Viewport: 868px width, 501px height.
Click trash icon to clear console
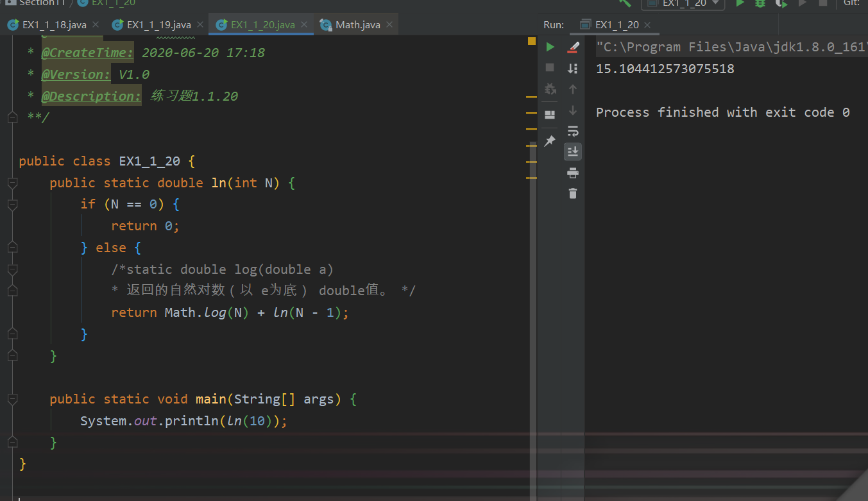point(573,193)
